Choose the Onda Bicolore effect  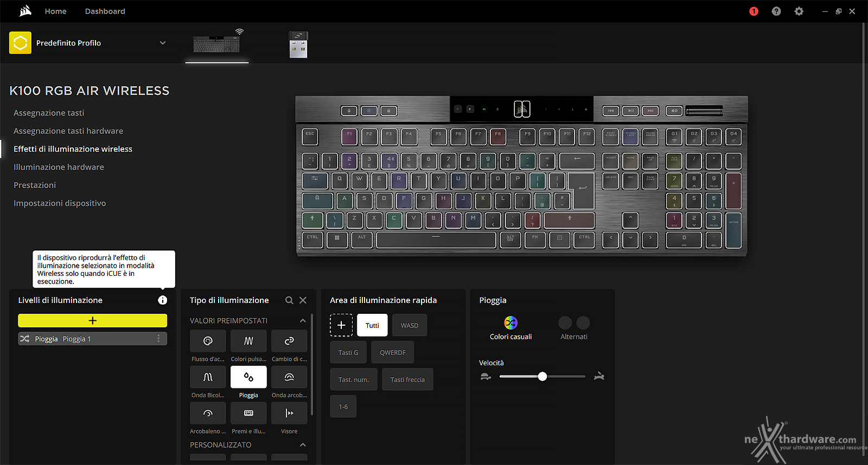208,377
